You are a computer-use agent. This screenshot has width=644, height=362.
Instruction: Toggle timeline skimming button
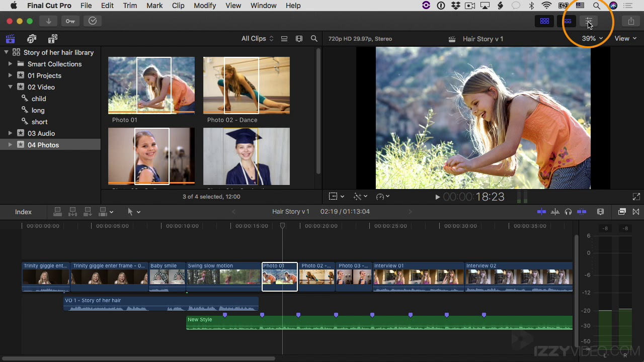point(541,212)
